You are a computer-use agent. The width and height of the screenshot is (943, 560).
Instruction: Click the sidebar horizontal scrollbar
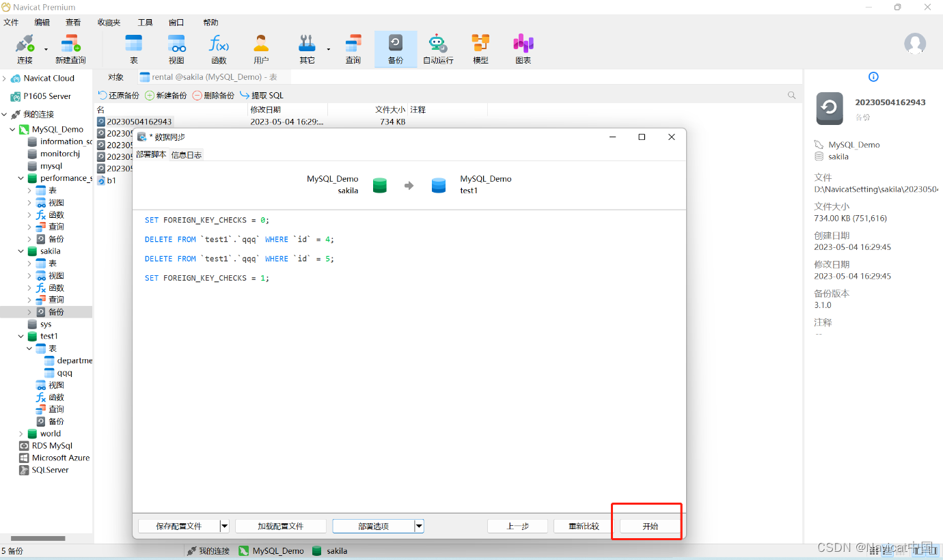[x=38, y=538]
